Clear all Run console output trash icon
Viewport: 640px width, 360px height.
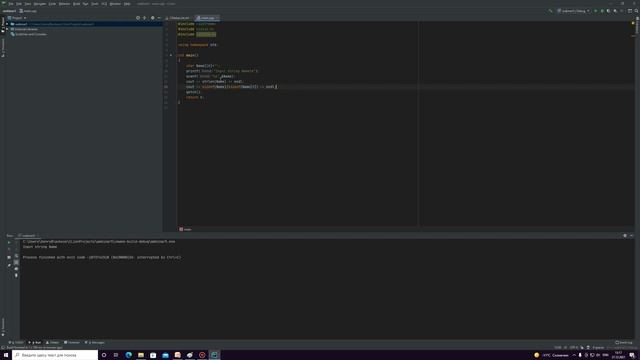tap(16, 276)
